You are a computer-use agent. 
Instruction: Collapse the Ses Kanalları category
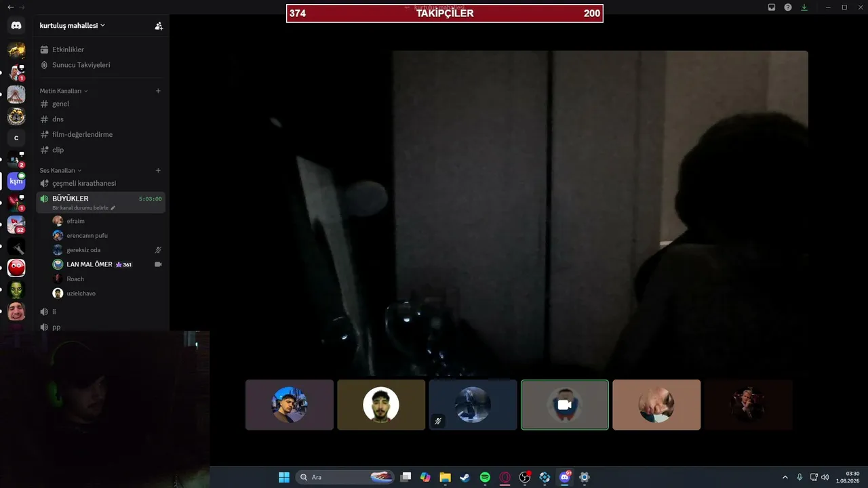click(60, 170)
